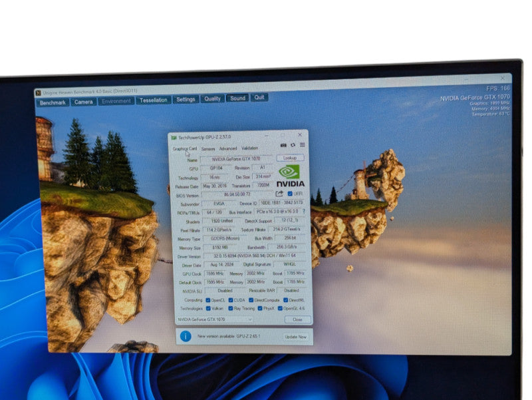Click the 64 / 120 ROPs/TMUs value

pyautogui.click(x=214, y=212)
